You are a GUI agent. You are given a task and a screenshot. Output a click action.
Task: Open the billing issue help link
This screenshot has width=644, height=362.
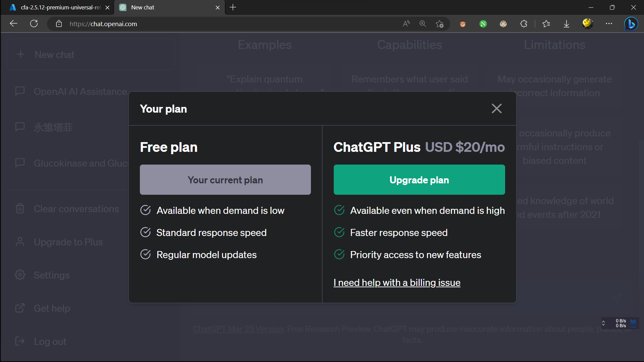coord(397,283)
